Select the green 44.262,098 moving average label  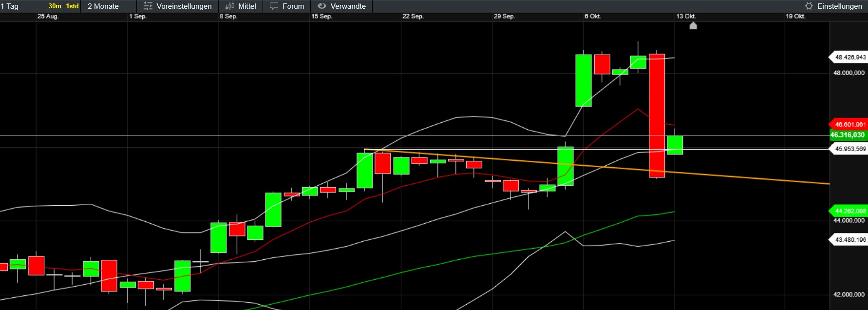(x=848, y=211)
